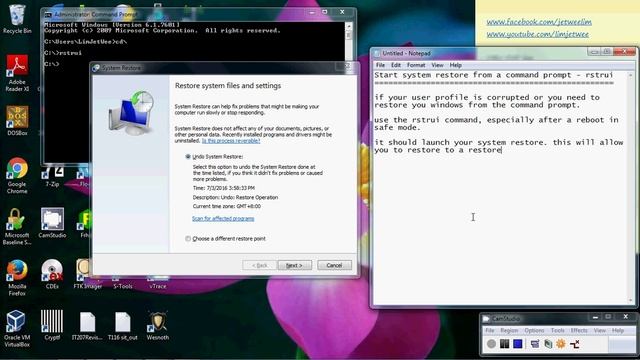Open CamStudio Effects menu

[579, 330]
